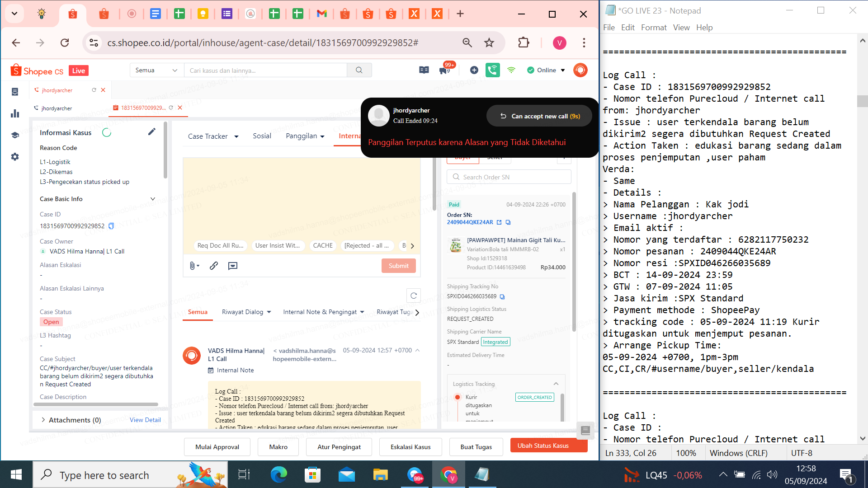
Task: Click the insert link icon in the note editor
Action: click(x=214, y=266)
